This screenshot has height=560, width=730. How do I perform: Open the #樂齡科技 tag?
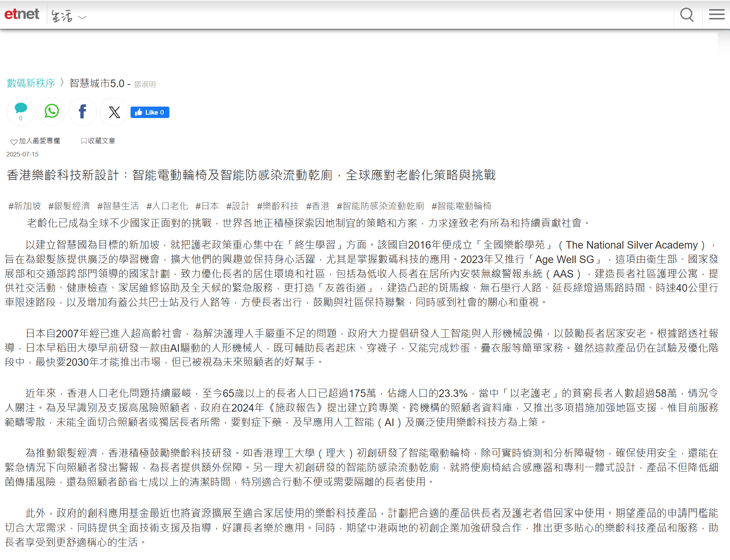click(278, 206)
